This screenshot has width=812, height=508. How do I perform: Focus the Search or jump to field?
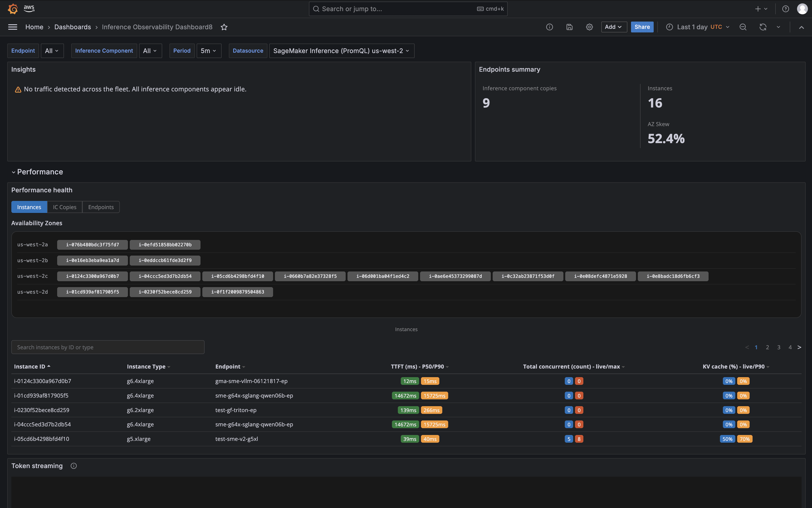pos(408,9)
